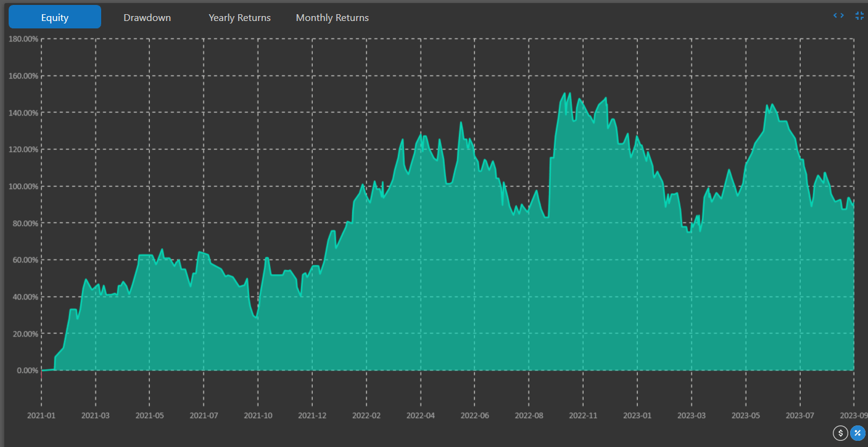Click the 160.00% y-axis label
The width and height of the screenshot is (868, 447).
pos(23,76)
